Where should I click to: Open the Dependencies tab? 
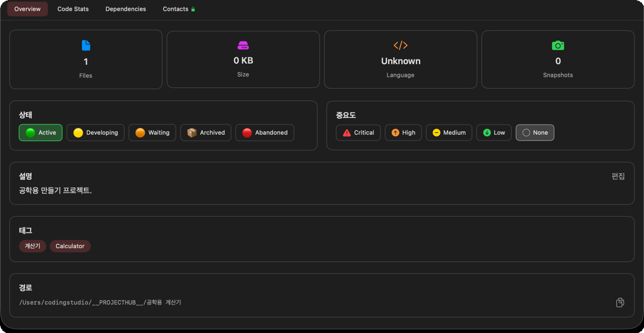click(126, 9)
